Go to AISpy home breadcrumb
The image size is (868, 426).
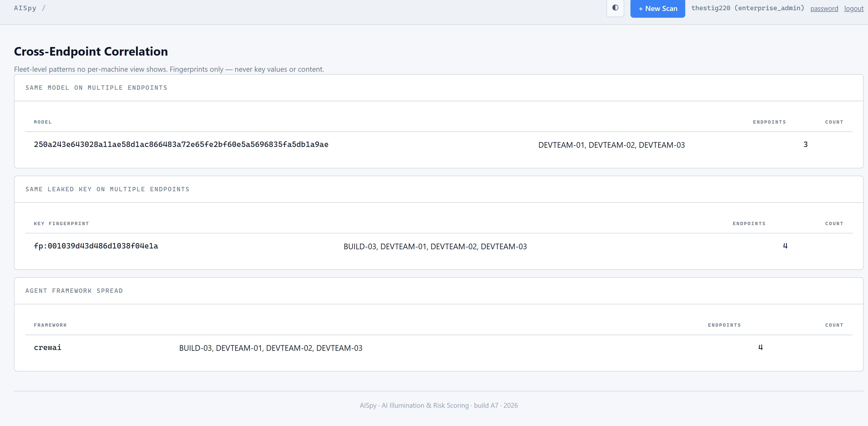25,8
